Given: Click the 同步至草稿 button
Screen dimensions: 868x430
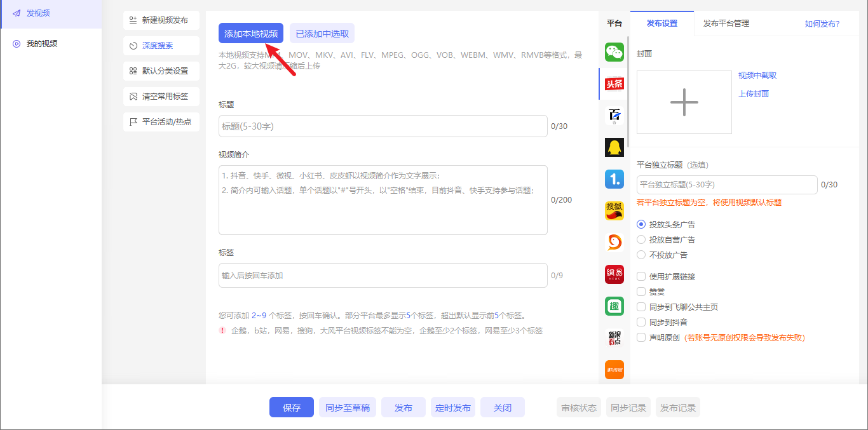Looking at the screenshot, I should [x=348, y=408].
